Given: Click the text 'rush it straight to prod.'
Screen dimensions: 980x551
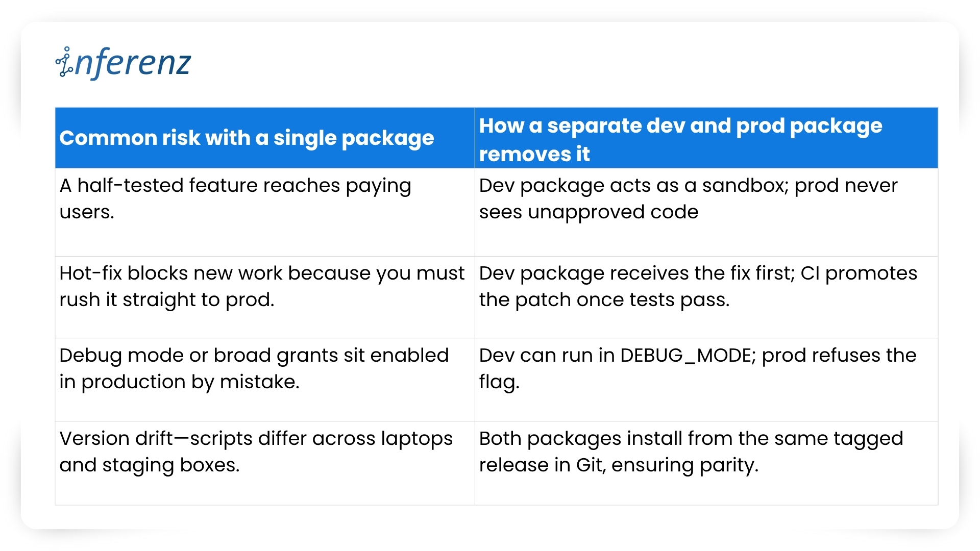Looking at the screenshot, I should point(167,300).
